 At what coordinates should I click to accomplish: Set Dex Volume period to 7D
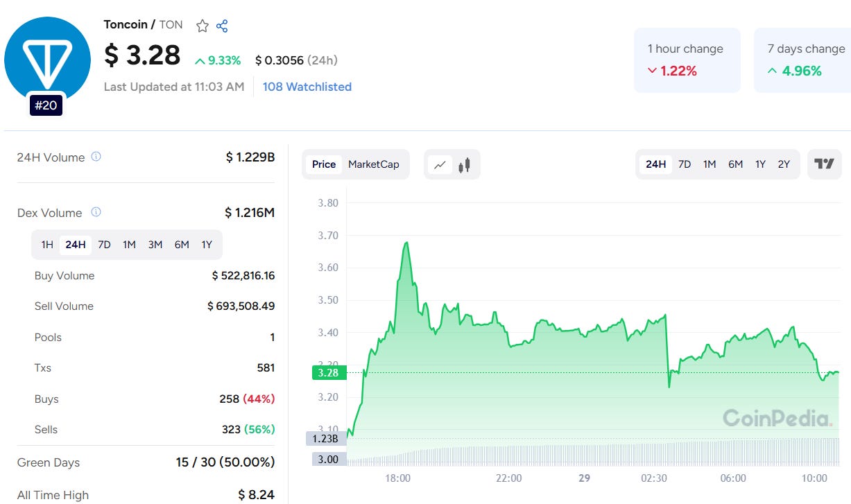tap(104, 245)
